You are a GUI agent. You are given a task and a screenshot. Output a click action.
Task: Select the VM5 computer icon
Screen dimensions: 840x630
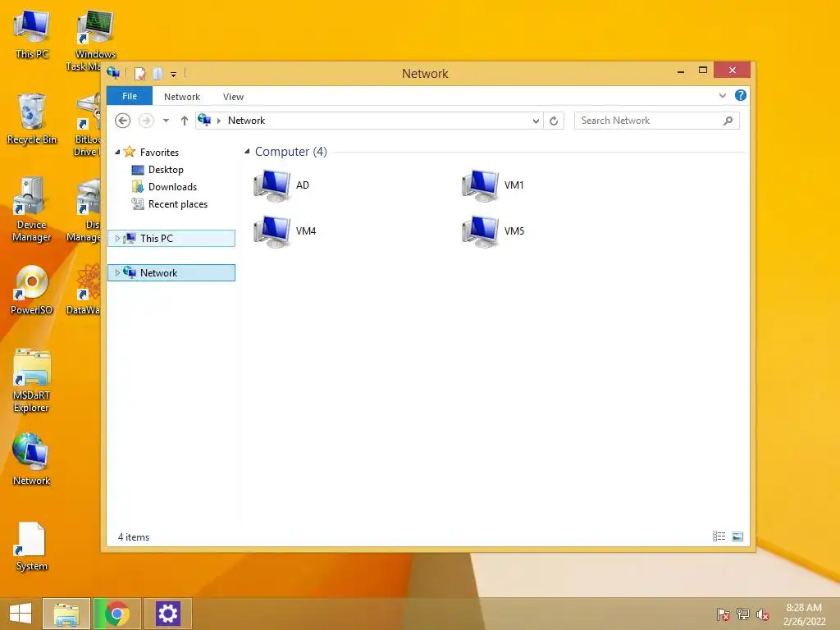click(x=481, y=231)
